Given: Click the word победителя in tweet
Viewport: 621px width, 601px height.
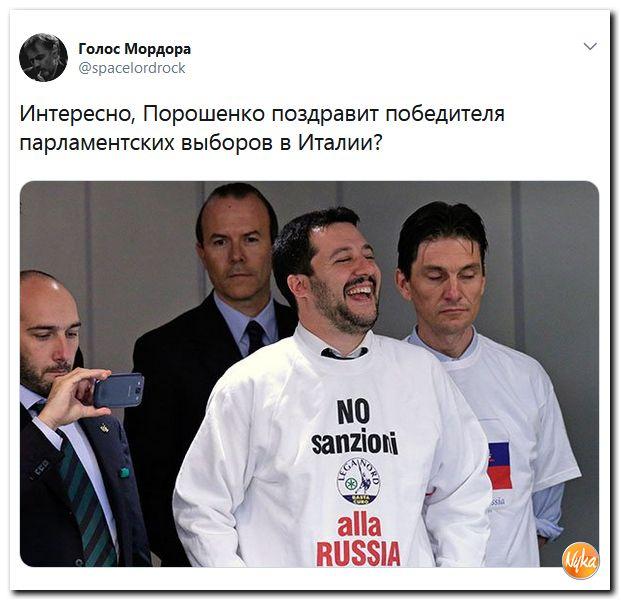Looking at the screenshot, I should tap(446, 114).
